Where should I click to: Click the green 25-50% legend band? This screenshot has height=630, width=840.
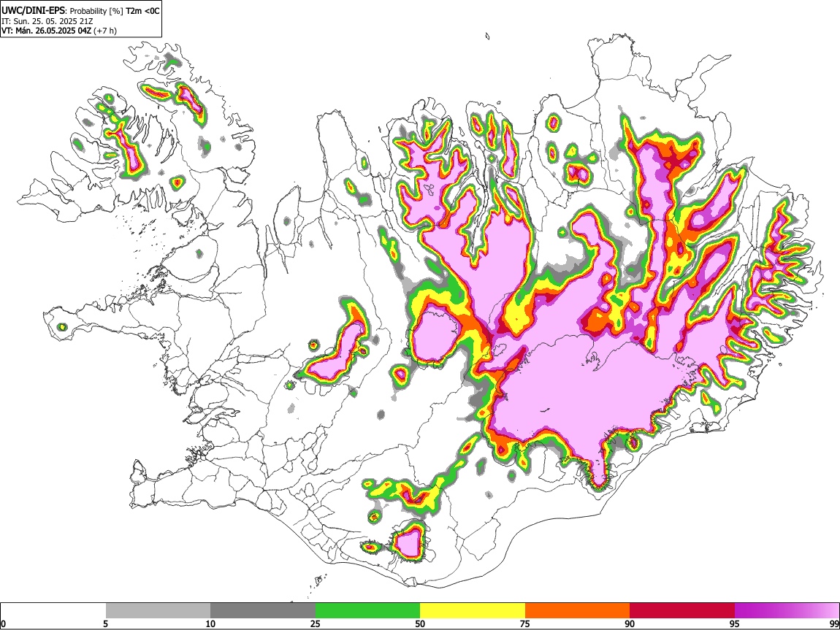(367, 611)
